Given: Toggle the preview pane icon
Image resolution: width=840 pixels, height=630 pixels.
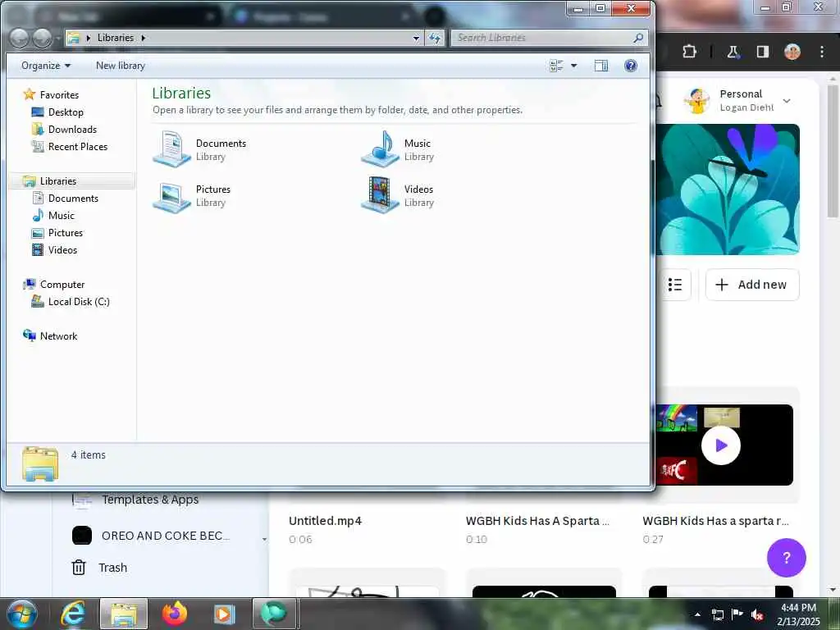Looking at the screenshot, I should pos(601,66).
